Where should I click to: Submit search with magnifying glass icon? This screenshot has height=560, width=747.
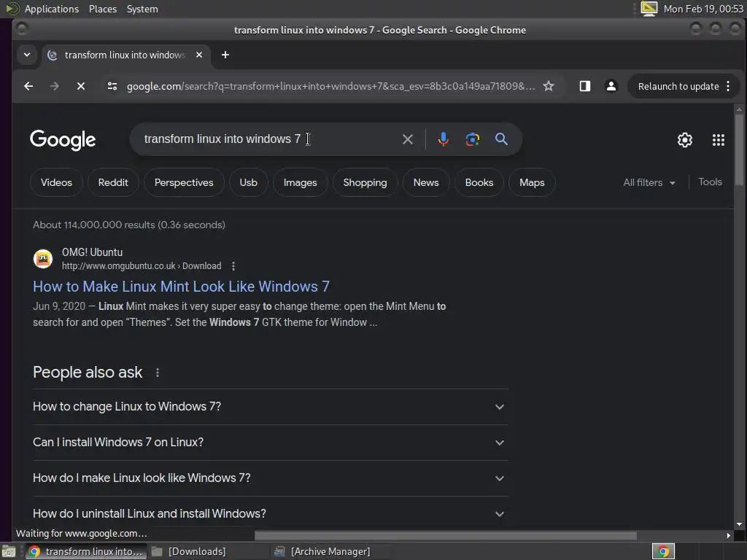501,139
